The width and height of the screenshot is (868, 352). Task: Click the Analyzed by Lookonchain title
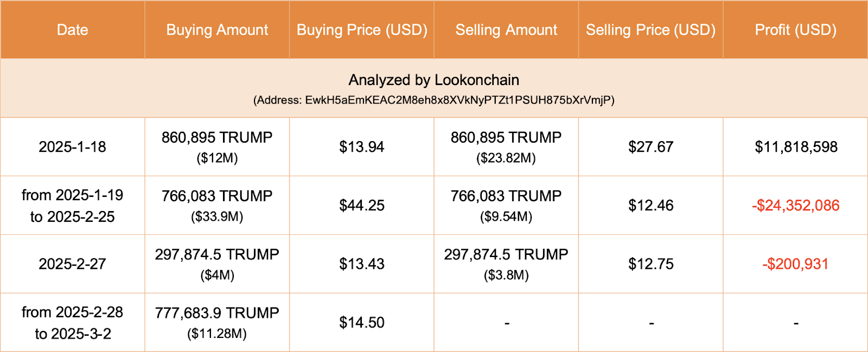click(x=434, y=80)
